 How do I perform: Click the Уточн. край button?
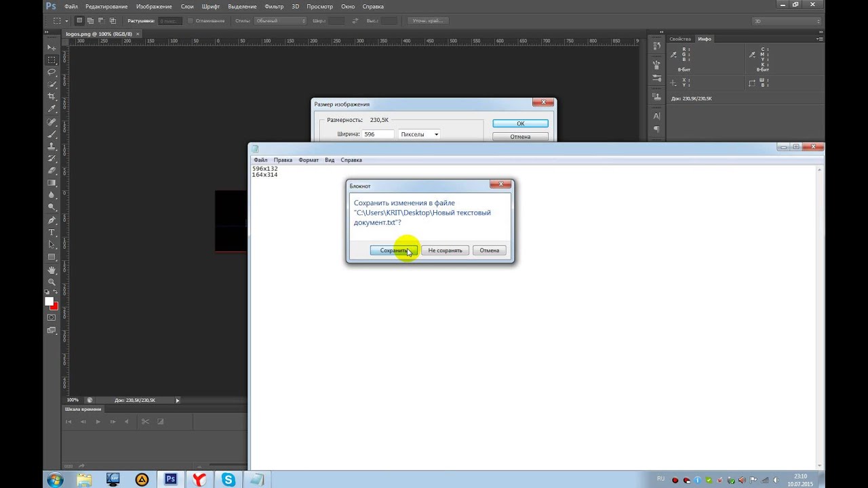427,21
